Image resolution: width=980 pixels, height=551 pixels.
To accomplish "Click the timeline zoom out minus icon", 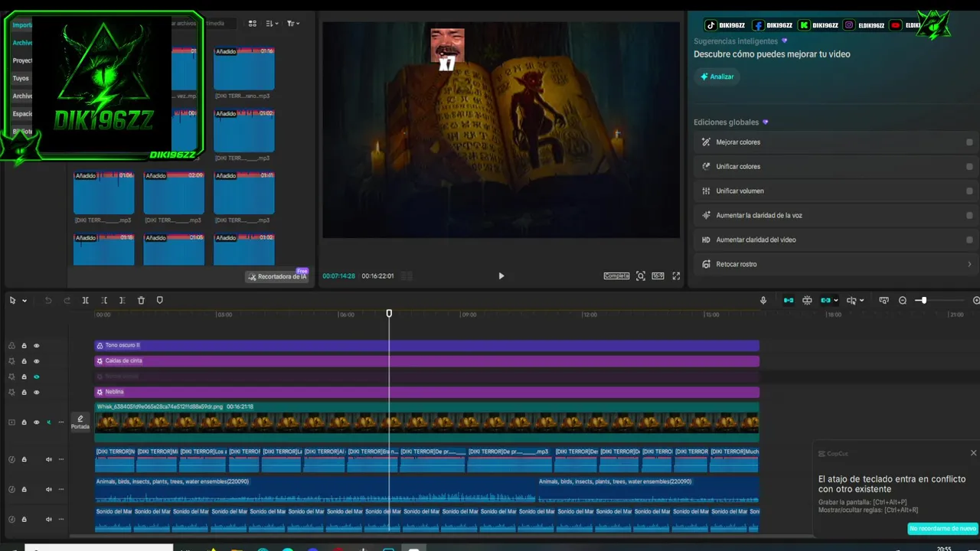I will (903, 301).
